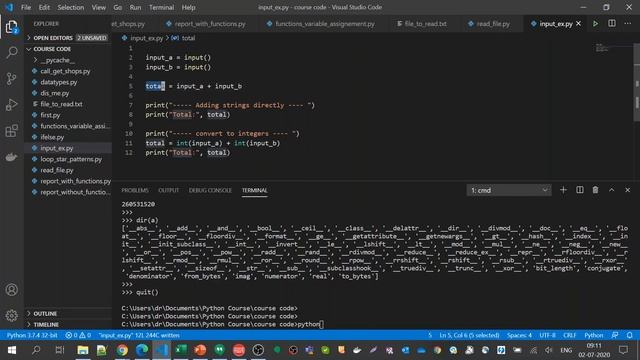
Task: Collapse the COURSE CODE folder section
Action: [69, 49]
